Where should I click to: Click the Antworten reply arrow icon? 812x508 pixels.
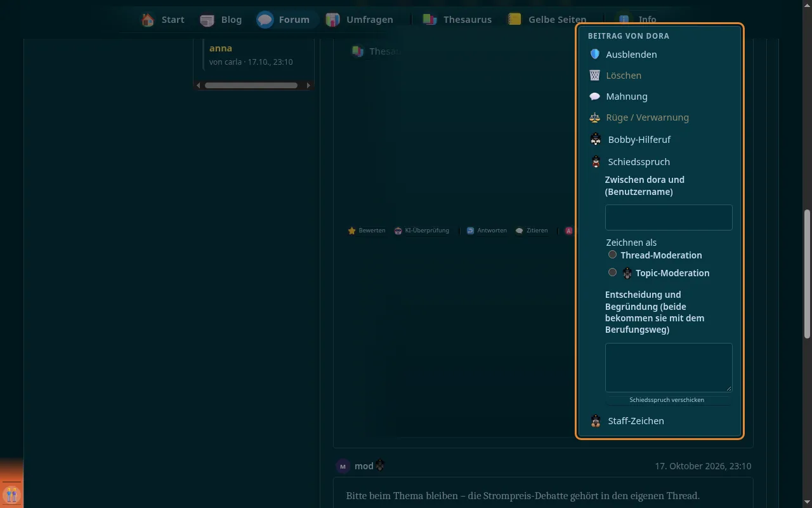click(x=470, y=231)
